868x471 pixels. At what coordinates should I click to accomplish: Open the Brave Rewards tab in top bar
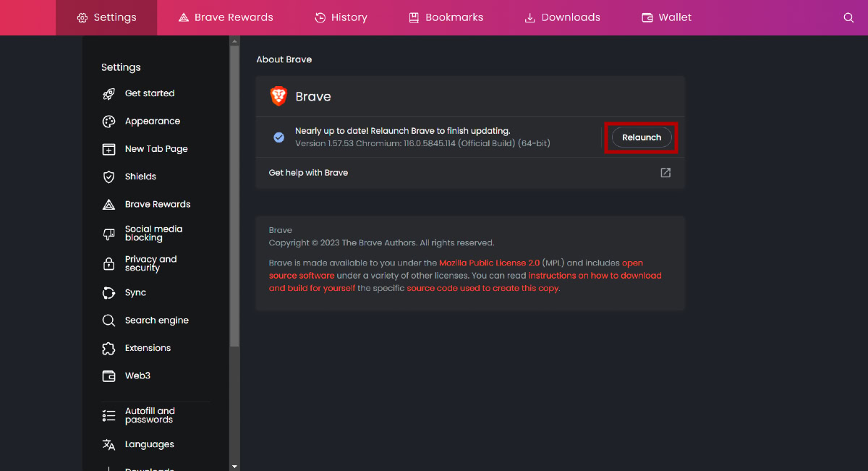coord(226,17)
